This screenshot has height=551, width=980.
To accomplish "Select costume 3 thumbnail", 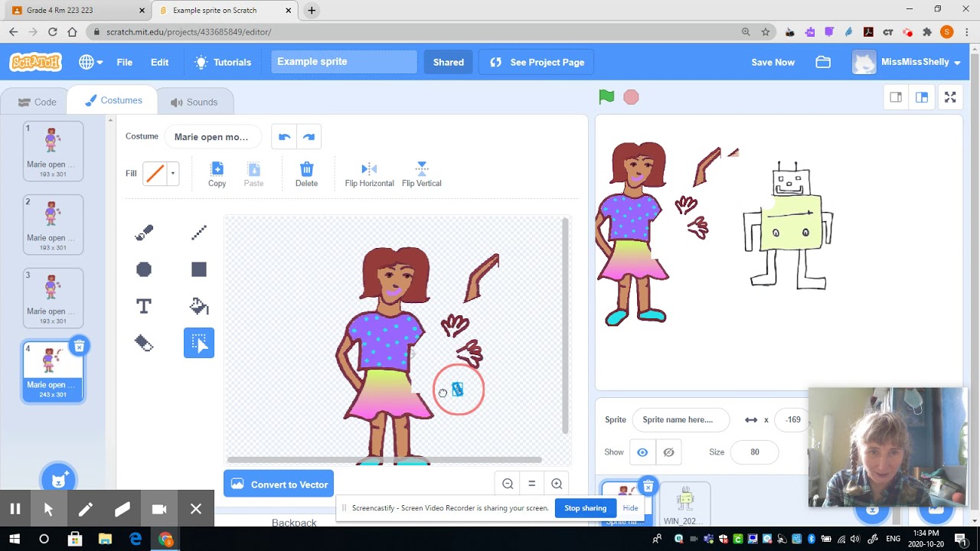I will pyautogui.click(x=53, y=298).
